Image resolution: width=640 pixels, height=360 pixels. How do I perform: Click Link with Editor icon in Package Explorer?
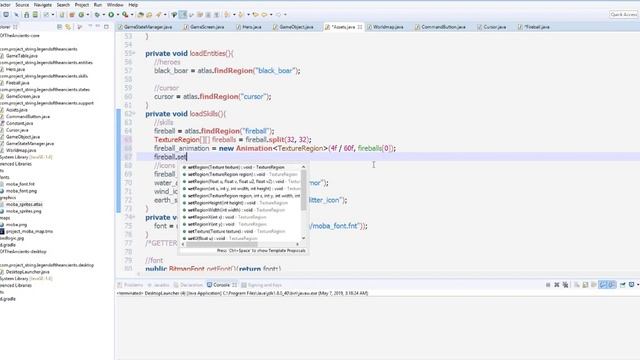(68, 27)
